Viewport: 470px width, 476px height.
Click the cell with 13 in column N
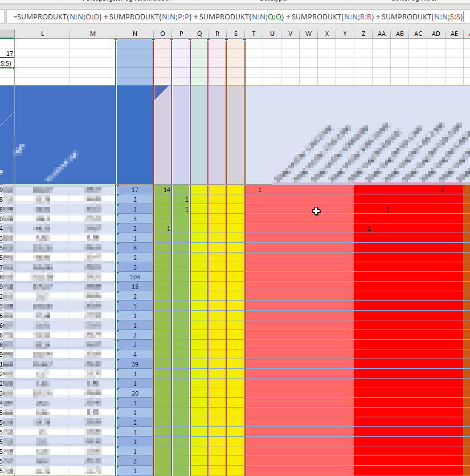[x=134, y=287]
